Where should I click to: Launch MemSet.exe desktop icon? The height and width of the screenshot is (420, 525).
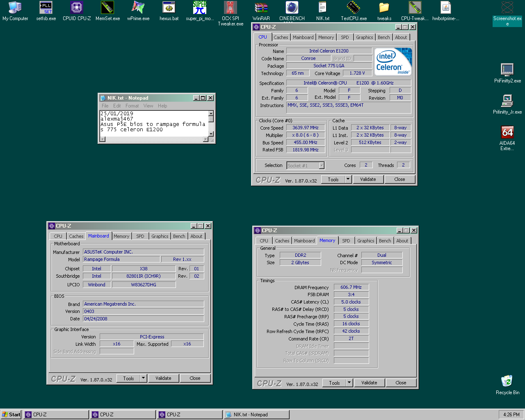(x=107, y=11)
